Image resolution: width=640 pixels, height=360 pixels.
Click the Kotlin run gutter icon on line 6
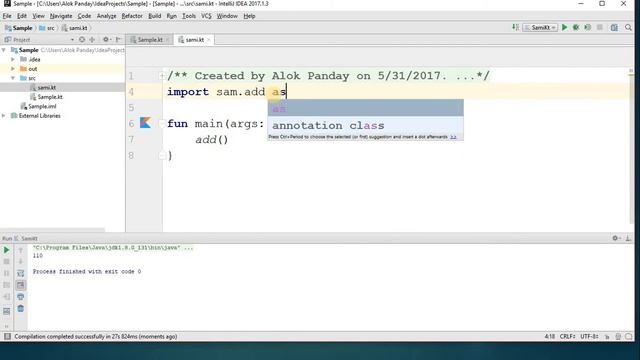(145, 123)
